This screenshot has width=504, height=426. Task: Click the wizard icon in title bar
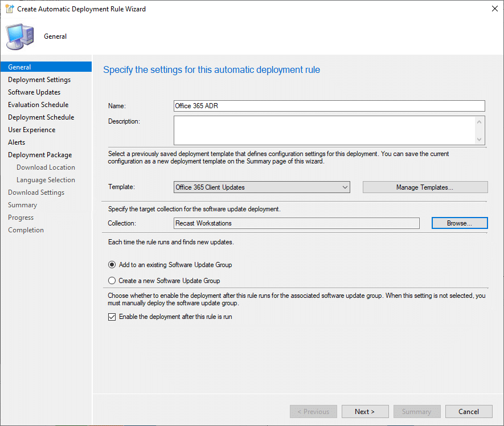pos(9,9)
